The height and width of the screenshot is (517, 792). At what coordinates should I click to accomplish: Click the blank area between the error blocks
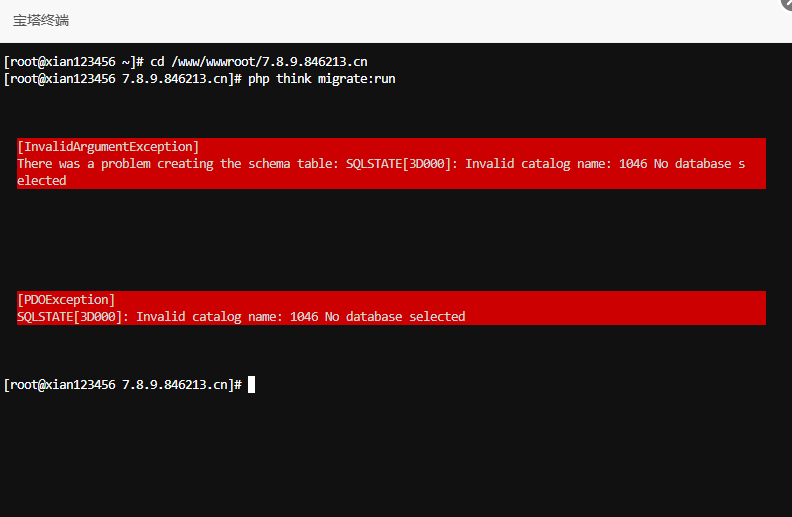click(390, 240)
